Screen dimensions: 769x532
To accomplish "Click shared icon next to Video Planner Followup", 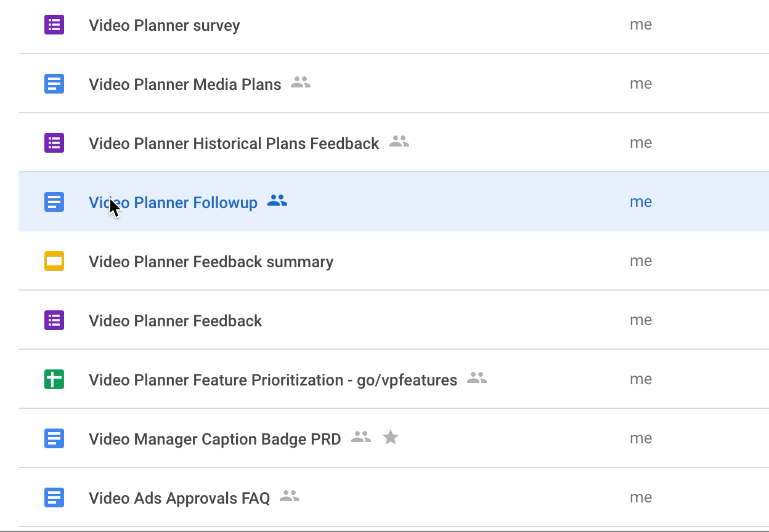I will [x=277, y=201].
